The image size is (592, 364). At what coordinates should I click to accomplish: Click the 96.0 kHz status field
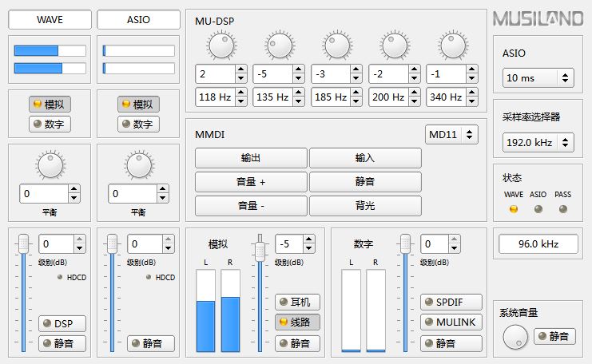click(538, 243)
